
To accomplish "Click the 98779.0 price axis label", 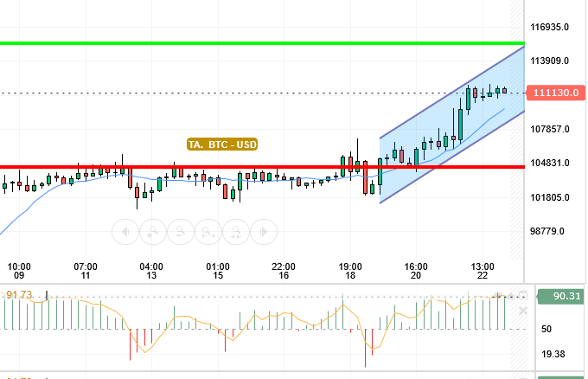I will pyautogui.click(x=546, y=231).
